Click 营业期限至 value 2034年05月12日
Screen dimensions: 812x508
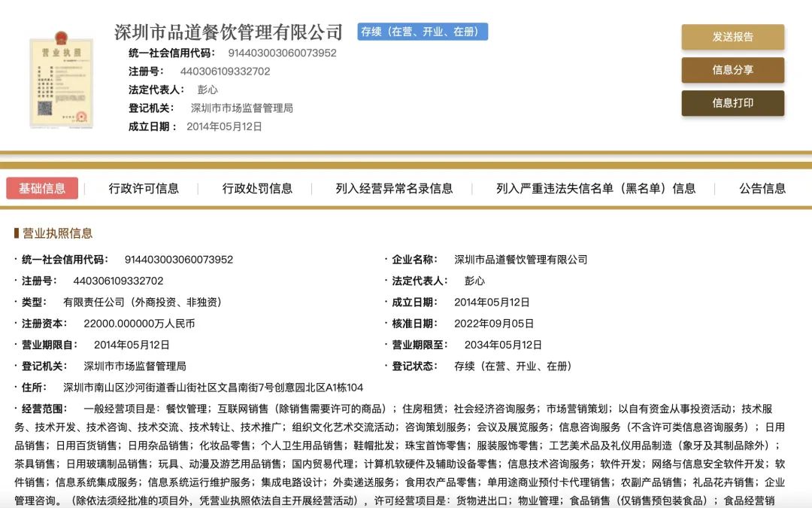click(x=503, y=345)
